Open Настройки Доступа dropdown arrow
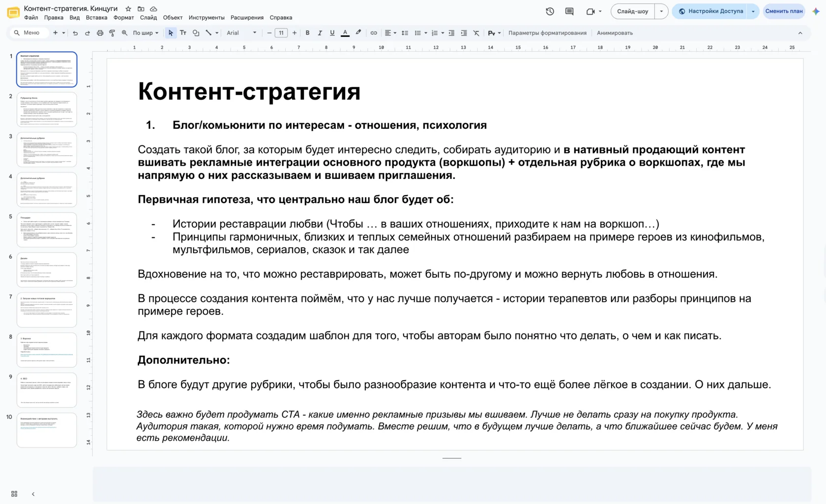The width and height of the screenshot is (826, 504). coord(753,11)
